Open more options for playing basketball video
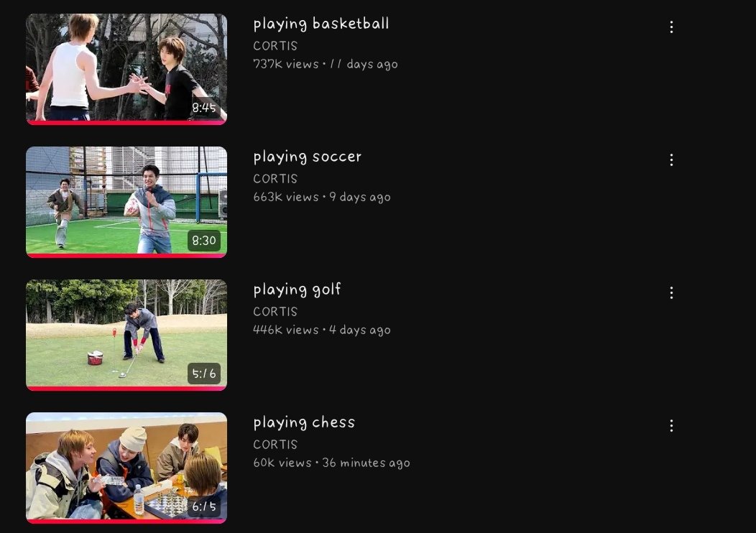Screen dimensions: 756x533 click(671, 27)
